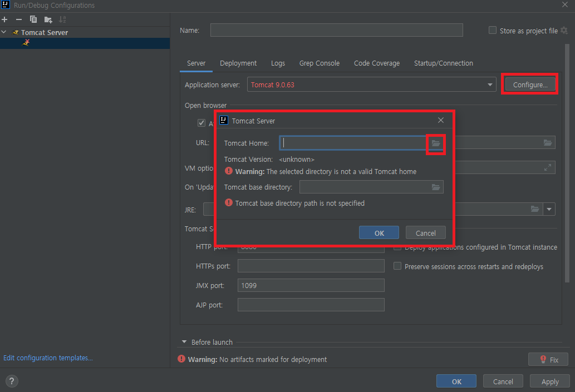Open Store as project file gear settings

(x=564, y=31)
